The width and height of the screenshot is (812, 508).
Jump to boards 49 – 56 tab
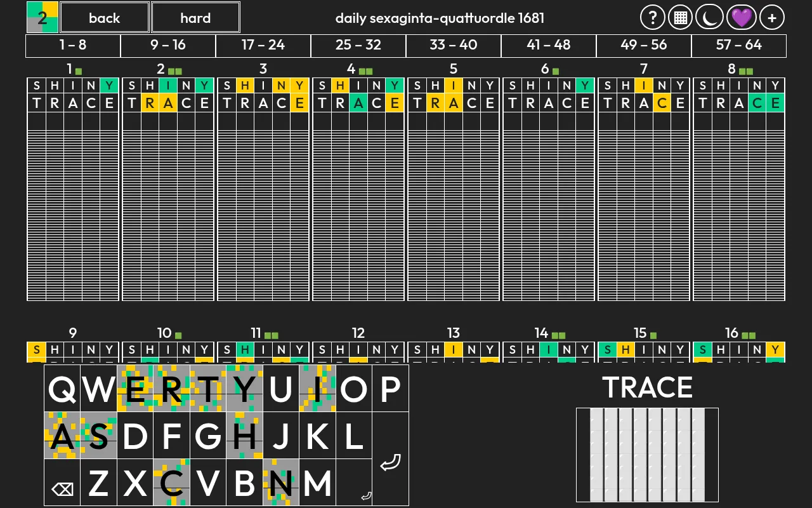pyautogui.click(x=644, y=46)
